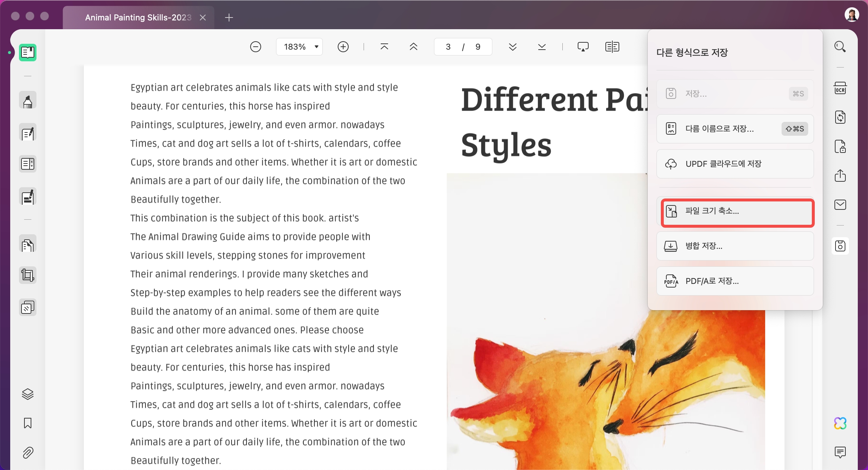Viewport: 868px width, 470px height.
Task: Click the current page number field showing 3
Action: [x=448, y=47]
